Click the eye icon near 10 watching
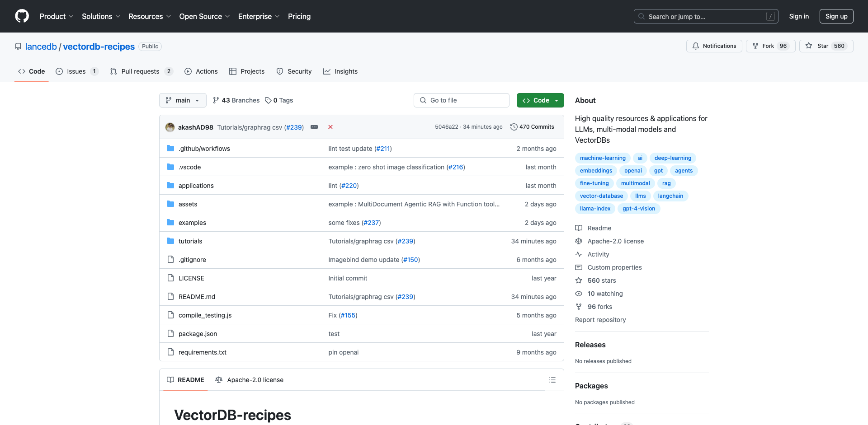 (579, 294)
